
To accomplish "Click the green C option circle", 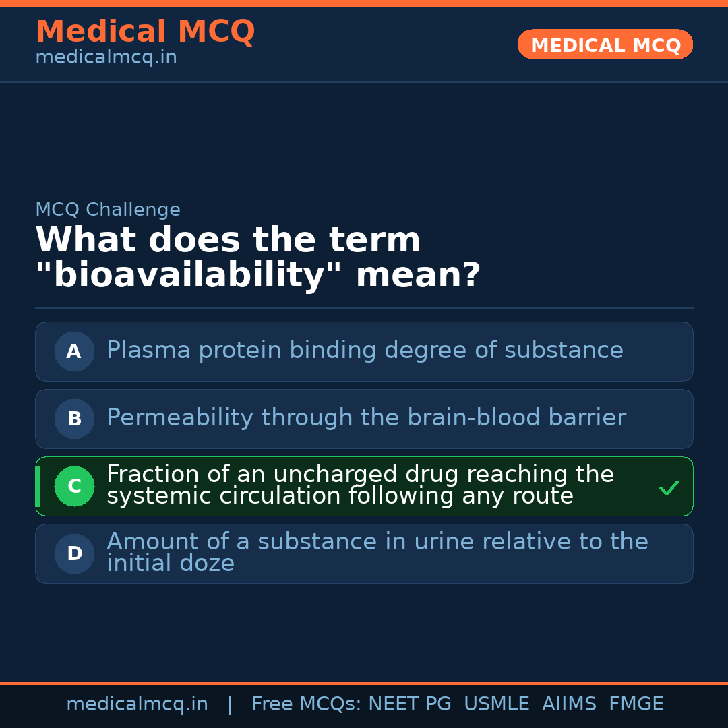I will tap(74, 486).
